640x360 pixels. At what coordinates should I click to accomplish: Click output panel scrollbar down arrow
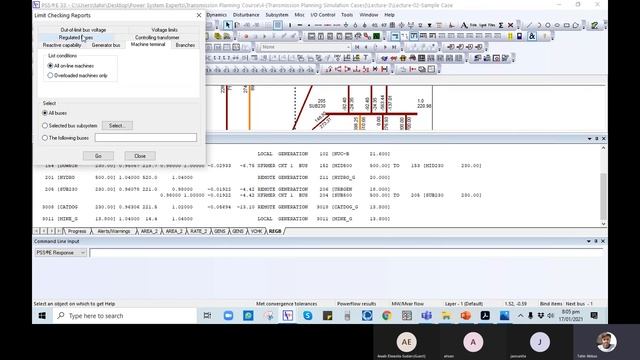pyautogui.click(x=603, y=224)
